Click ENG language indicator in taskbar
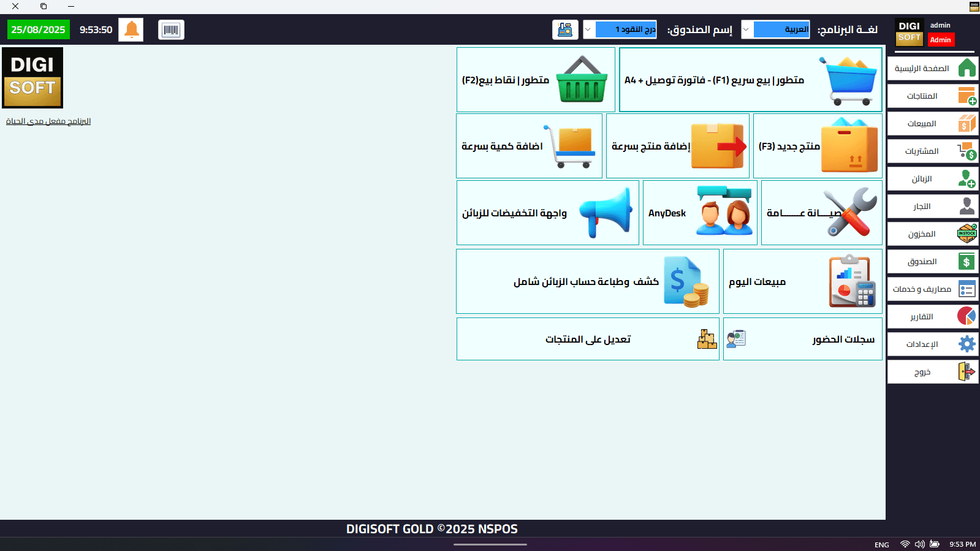 point(881,545)
